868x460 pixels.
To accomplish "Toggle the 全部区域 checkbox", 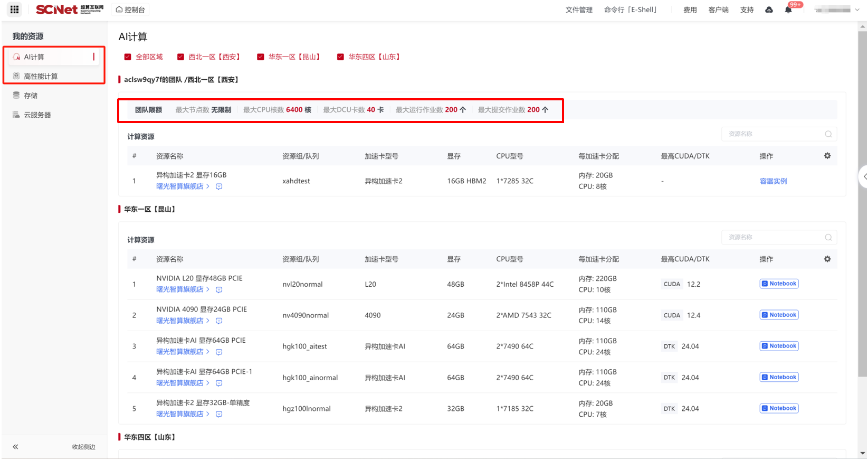I will (128, 57).
